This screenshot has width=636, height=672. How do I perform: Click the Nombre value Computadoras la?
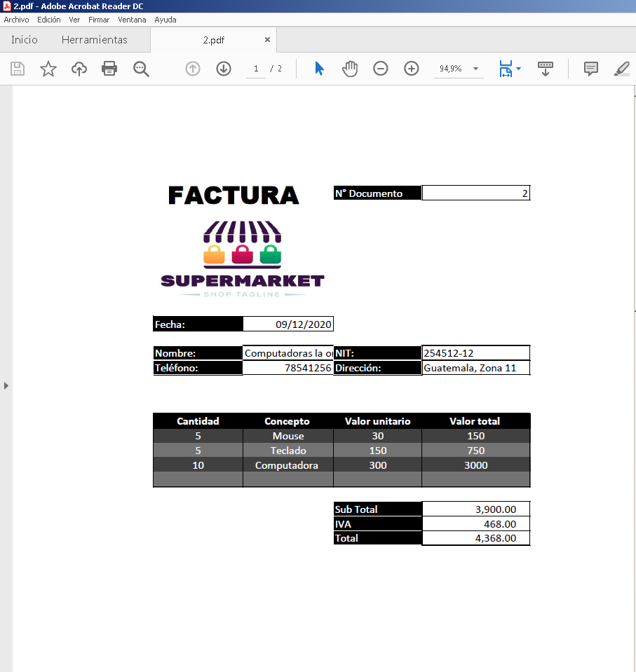click(288, 353)
